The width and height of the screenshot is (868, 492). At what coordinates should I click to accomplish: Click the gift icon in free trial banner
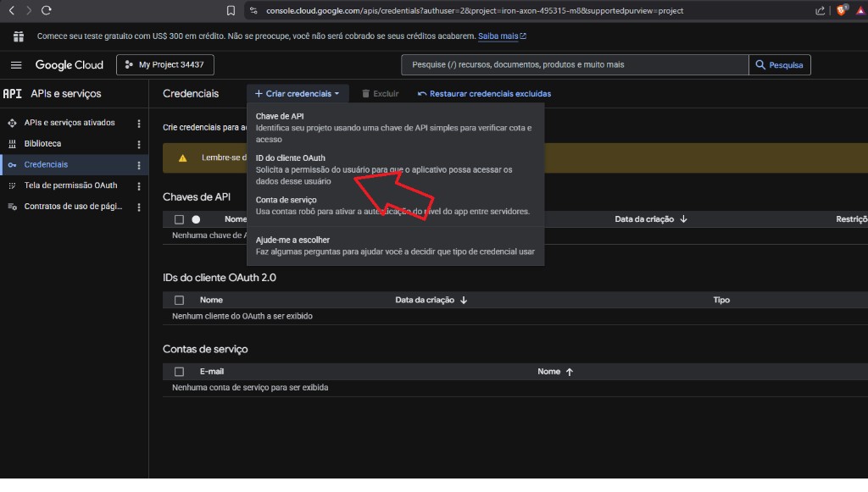click(19, 36)
